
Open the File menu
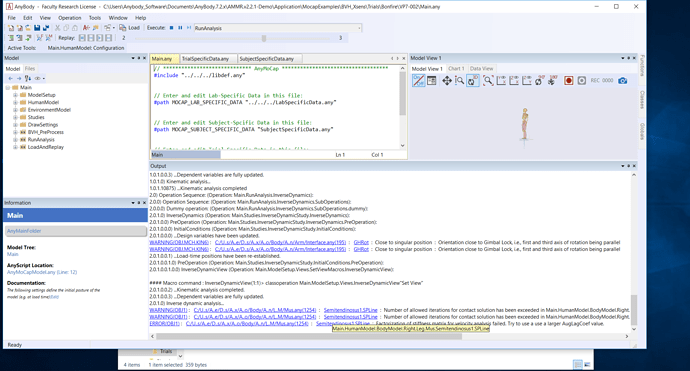click(11, 18)
